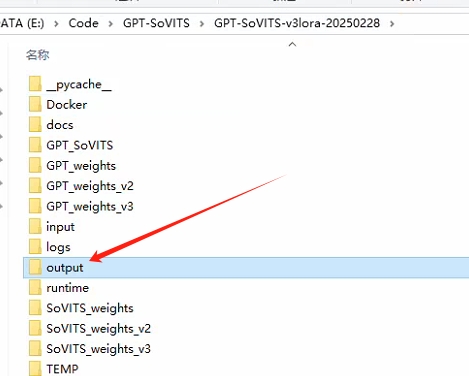Select the SoVITS_weights_v2 folder name
The width and height of the screenshot is (469, 376).
pos(99,329)
